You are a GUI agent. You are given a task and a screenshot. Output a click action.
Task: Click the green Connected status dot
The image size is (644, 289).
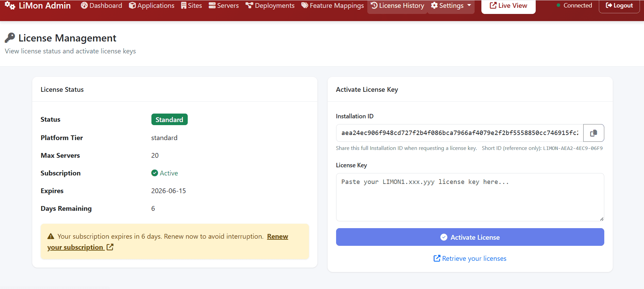click(x=558, y=5)
